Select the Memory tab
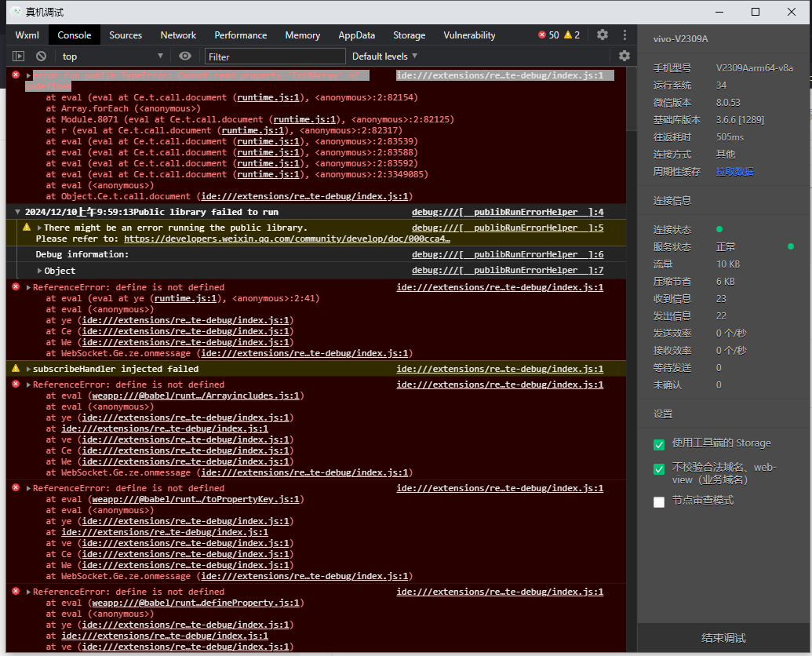Image resolution: width=812 pixels, height=656 pixels. pos(302,35)
